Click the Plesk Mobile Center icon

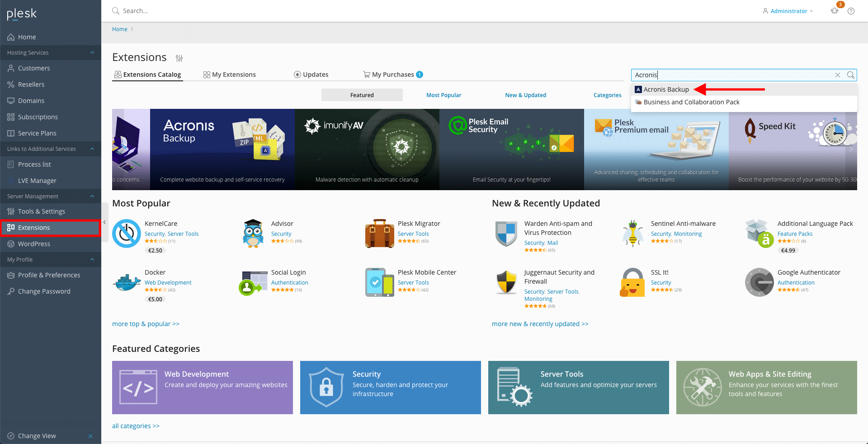[x=380, y=282]
